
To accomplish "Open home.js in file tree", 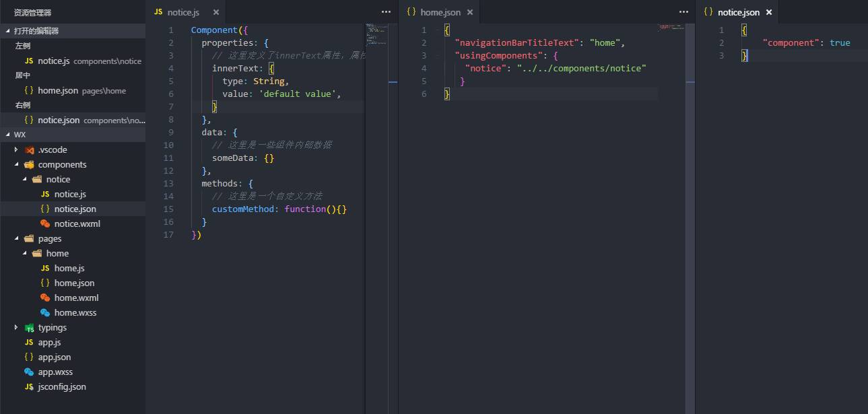I will tap(73, 268).
